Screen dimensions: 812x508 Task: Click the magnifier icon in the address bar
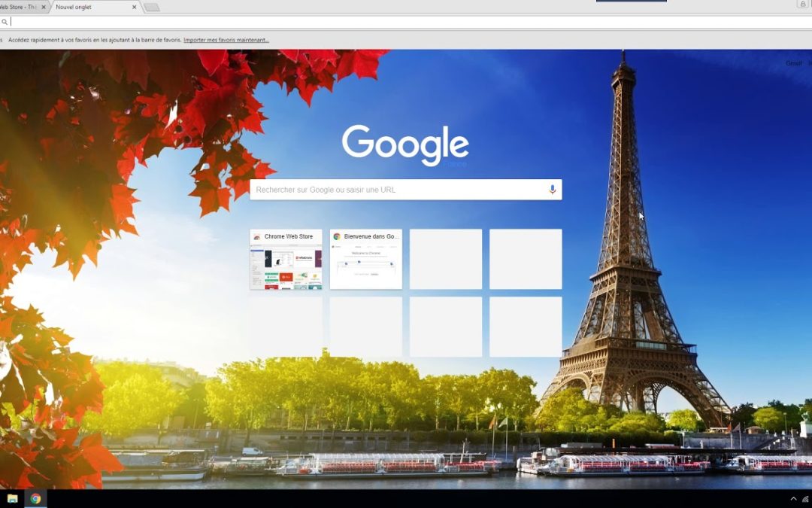(5, 22)
